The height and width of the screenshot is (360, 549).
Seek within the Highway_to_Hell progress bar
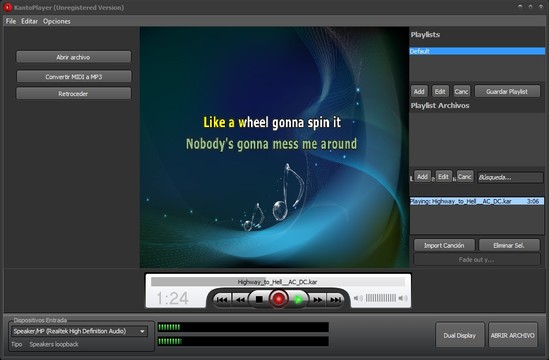point(278,282)
